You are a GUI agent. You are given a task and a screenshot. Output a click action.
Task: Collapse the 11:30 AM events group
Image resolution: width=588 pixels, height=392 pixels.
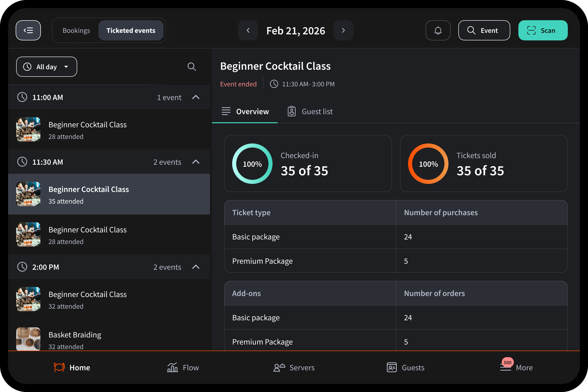pos(196,162)
